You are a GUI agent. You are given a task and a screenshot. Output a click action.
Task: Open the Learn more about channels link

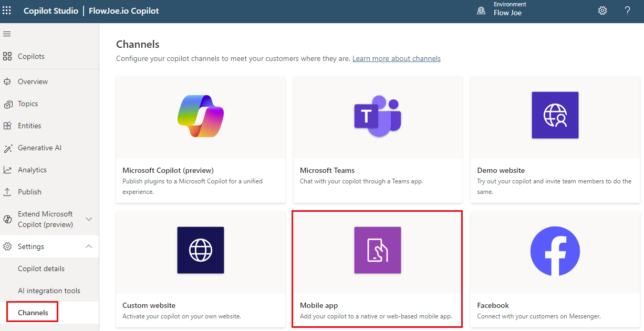[396, 58]
